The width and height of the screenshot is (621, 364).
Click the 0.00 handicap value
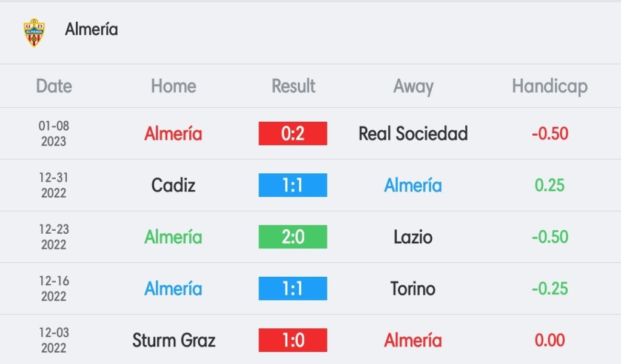(x=549, y=340)
